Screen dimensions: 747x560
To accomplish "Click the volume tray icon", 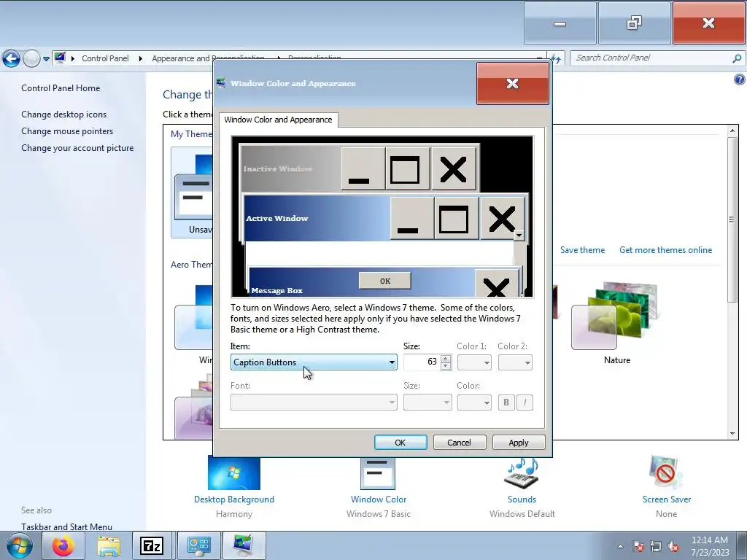I will [673, 546].
